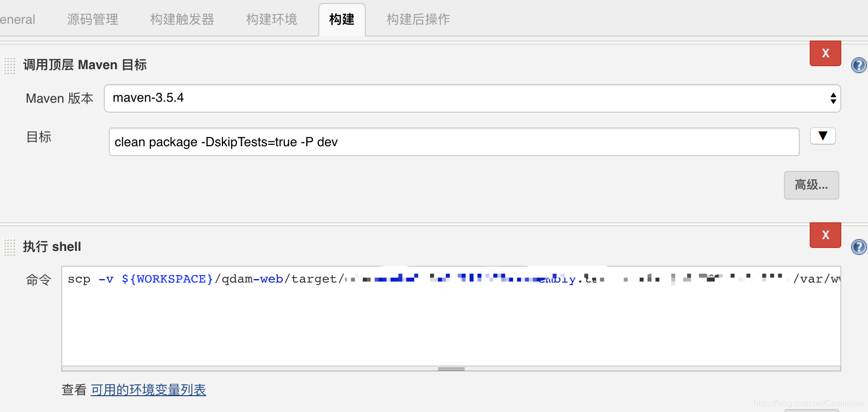Expand the goals field with arrow button
Screen dimensions: 868x412
point(823,136)
